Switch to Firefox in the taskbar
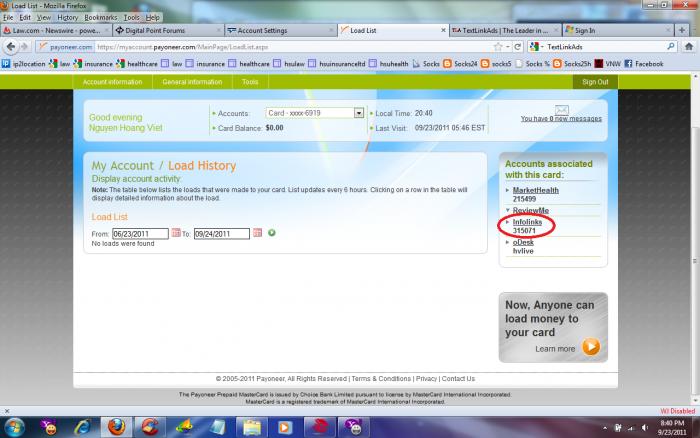The height and width of the screenshot is (438, 700). coord(117,427)
